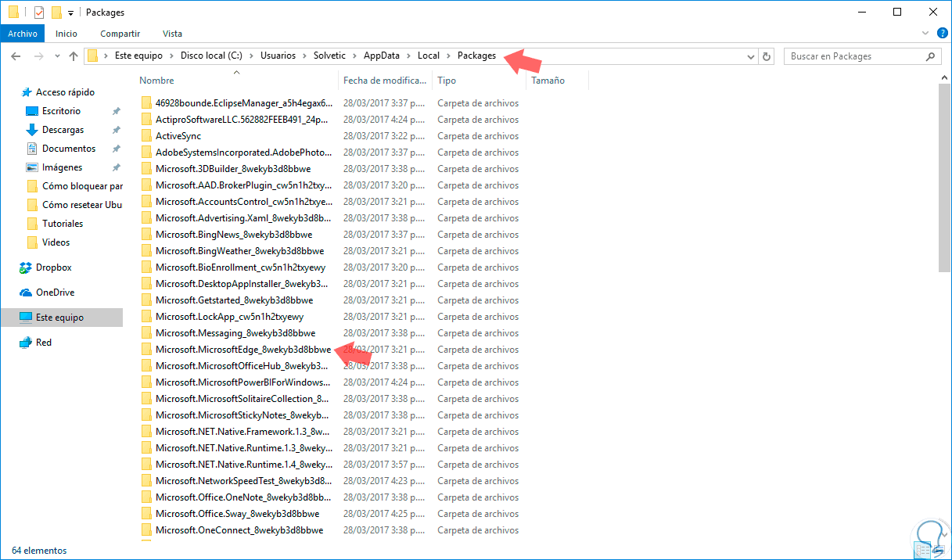Click Solvetic in the address path

pyautogui.click(x=331, y=56)
